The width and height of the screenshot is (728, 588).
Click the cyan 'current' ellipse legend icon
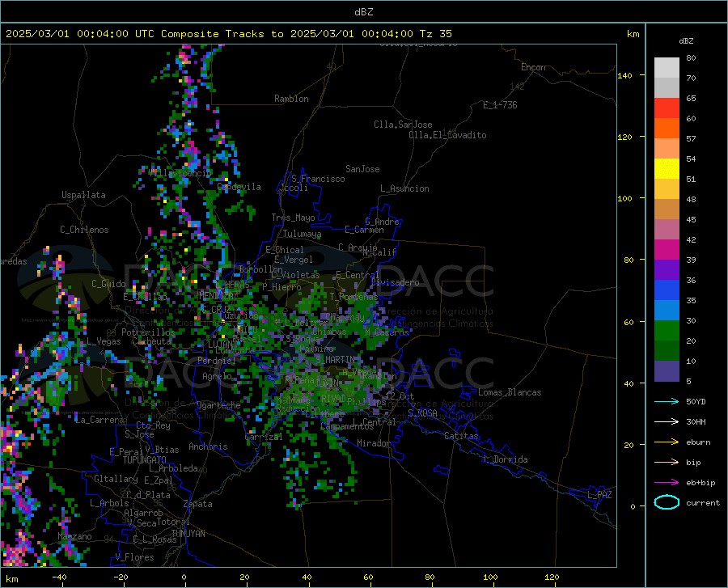point(667,502)
